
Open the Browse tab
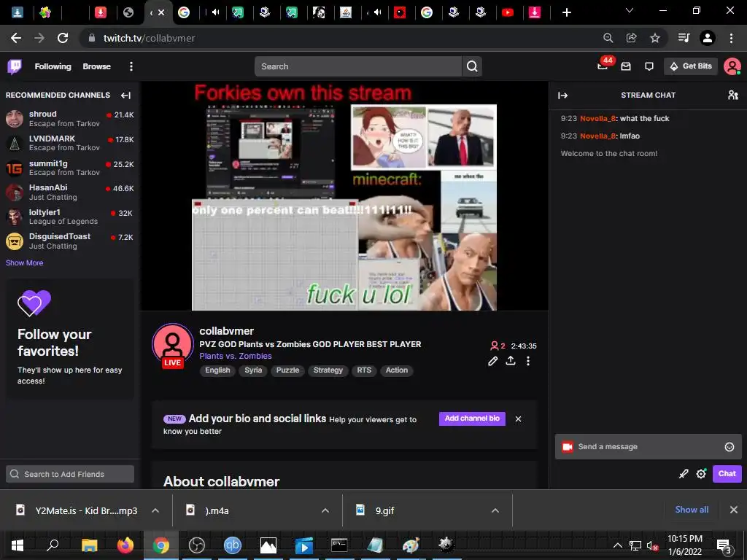pos(97,66)
